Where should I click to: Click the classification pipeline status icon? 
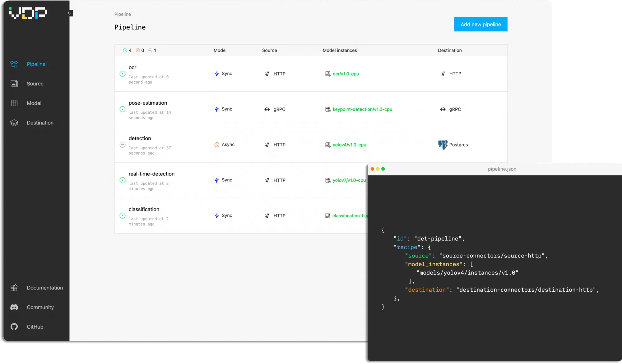tap(123, 216)
